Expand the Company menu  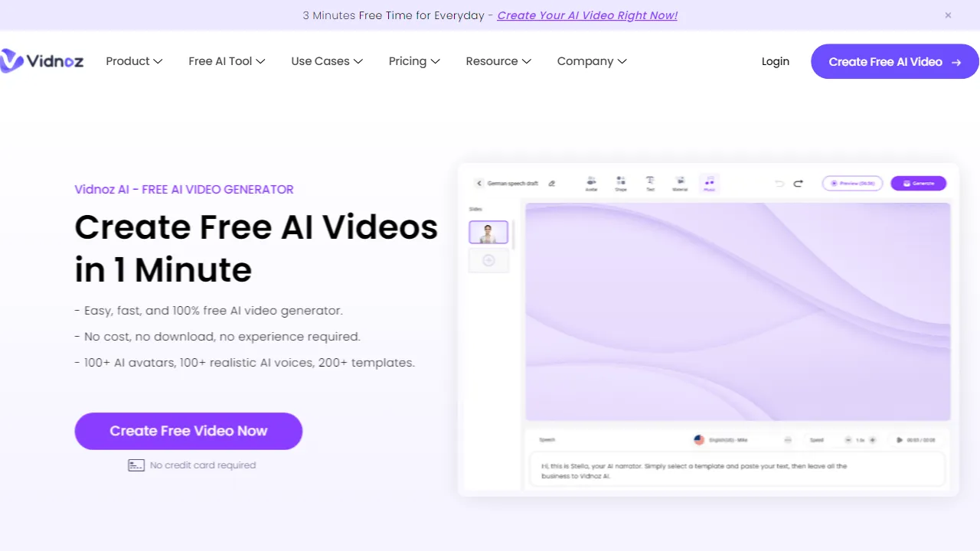592,61
